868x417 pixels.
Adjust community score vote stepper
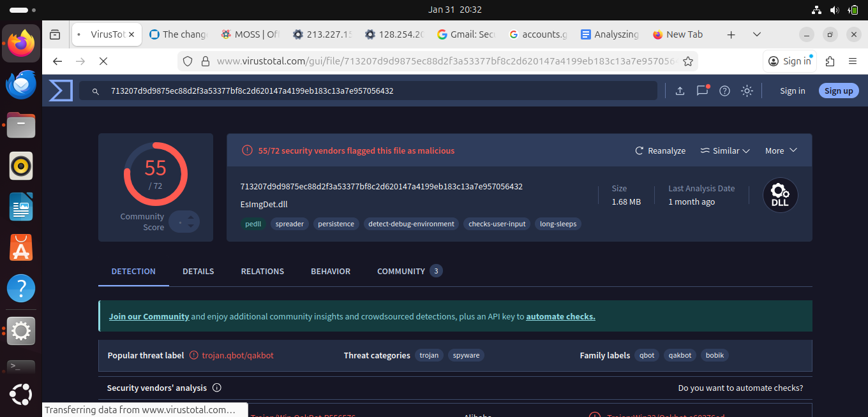coord(184,222)
